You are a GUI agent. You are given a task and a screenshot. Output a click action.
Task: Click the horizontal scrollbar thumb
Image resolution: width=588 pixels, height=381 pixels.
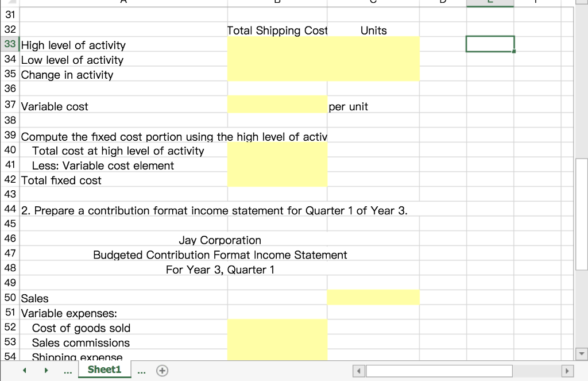(438, 371)
